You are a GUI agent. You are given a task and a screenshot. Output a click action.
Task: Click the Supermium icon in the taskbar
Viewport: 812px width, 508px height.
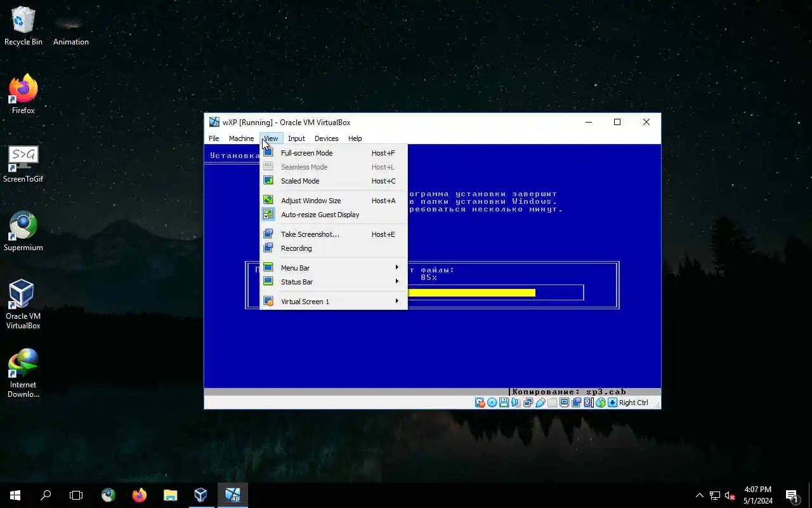tap(108, 495)
